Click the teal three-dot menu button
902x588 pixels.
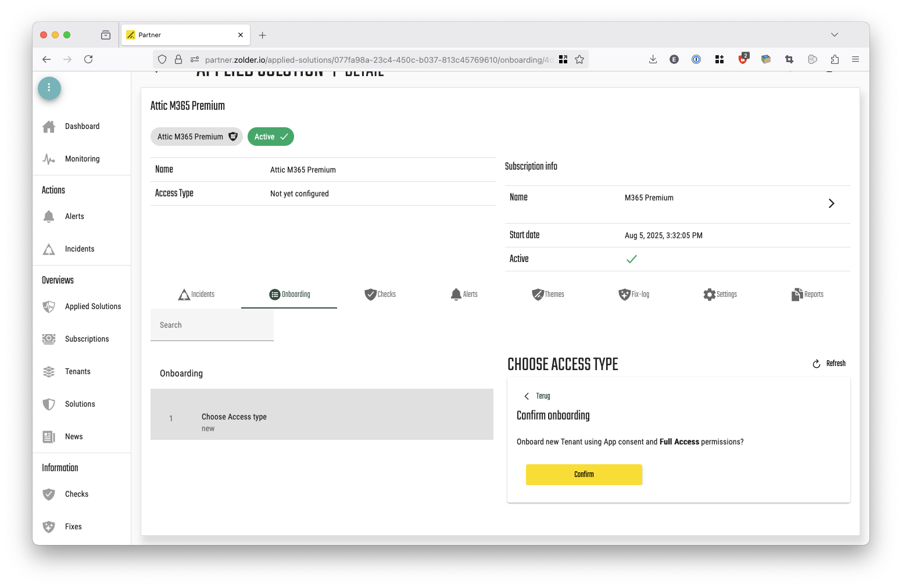(49, 88)
